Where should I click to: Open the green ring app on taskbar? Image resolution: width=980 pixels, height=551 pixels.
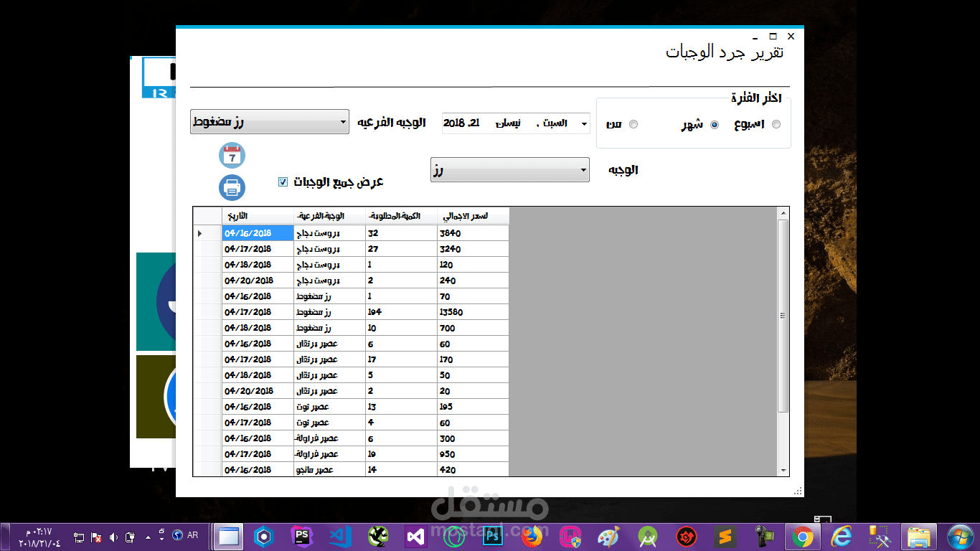454,537
